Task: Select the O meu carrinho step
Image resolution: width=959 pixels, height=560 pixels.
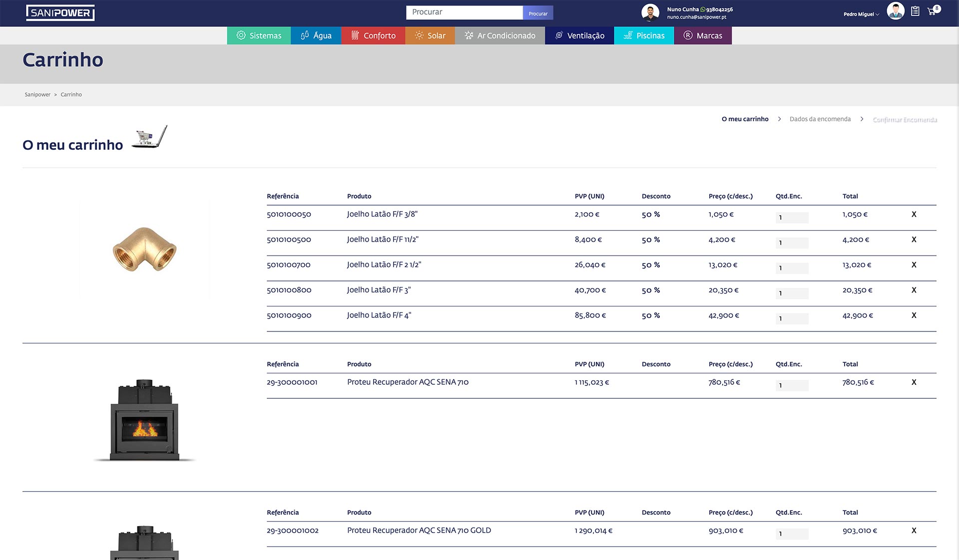Action: tap(745, 119)
